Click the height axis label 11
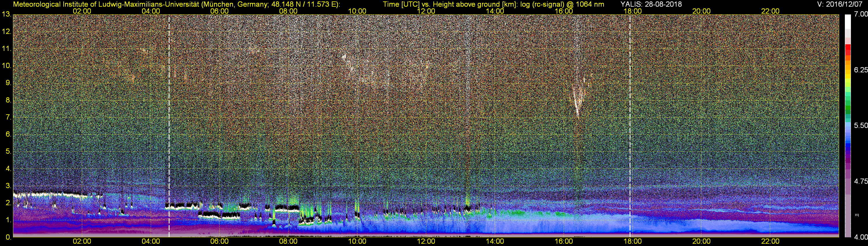This screenshot has height=246, width=868. tap(6, 49)
